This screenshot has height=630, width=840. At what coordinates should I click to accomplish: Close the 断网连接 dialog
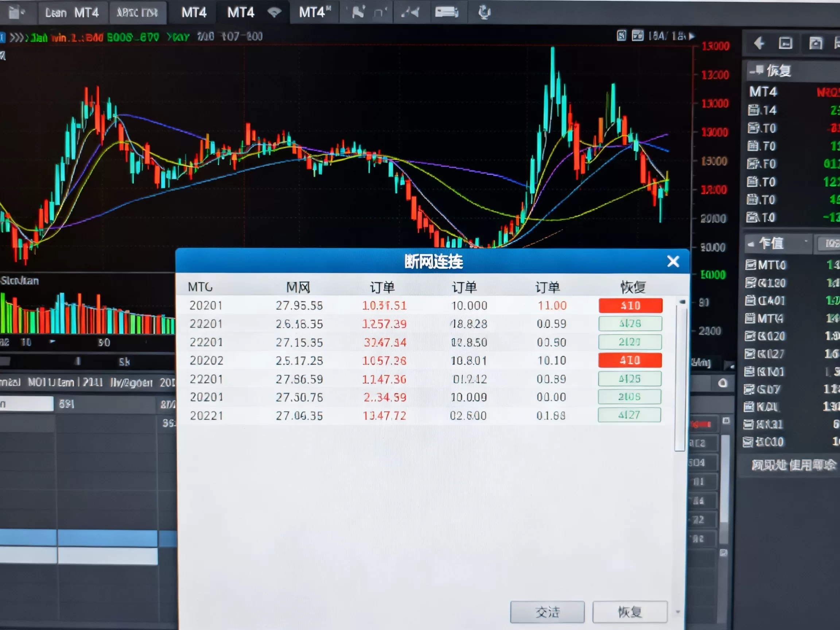[673, 261]
